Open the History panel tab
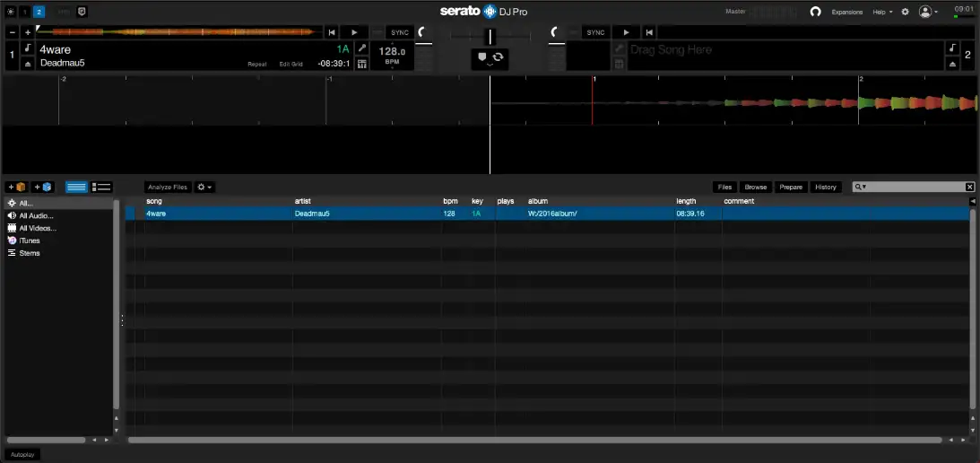This screenshot has height=463, width=980. 826,187
